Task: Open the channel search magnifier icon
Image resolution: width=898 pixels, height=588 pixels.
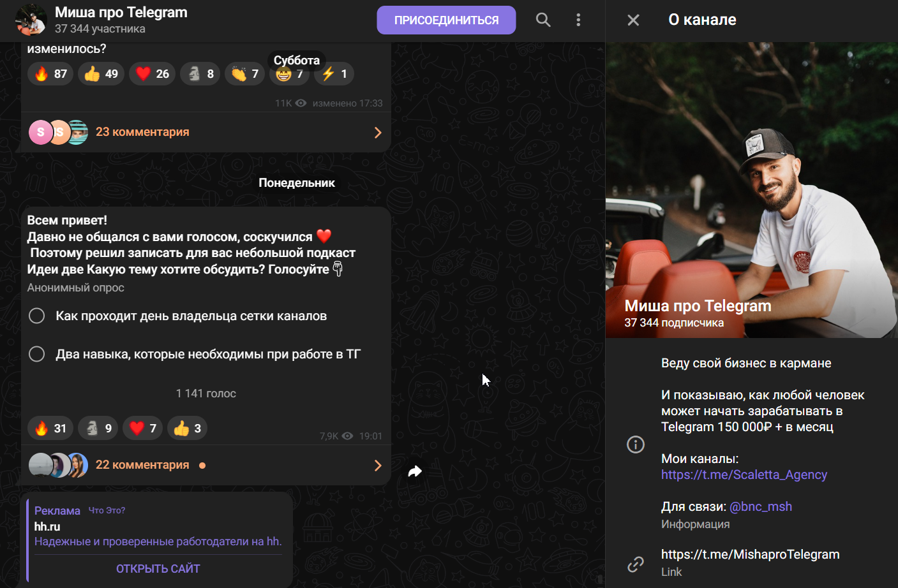Action: 543,20
